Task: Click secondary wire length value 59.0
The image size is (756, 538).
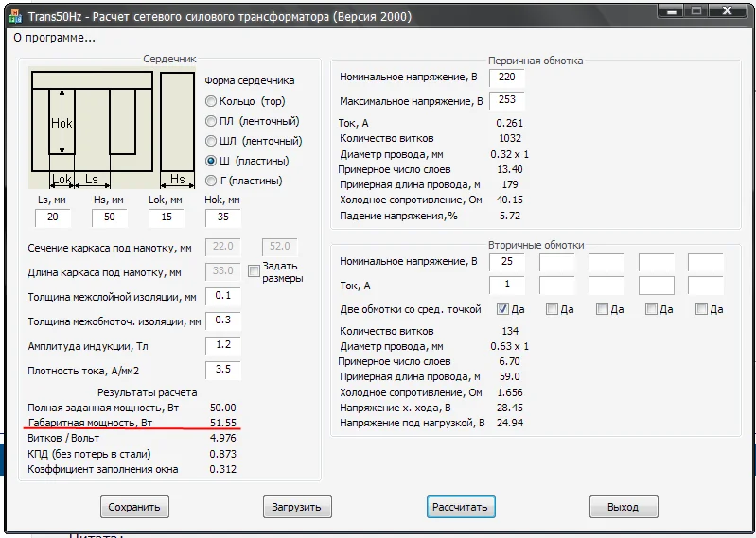Action: (510, 376)
